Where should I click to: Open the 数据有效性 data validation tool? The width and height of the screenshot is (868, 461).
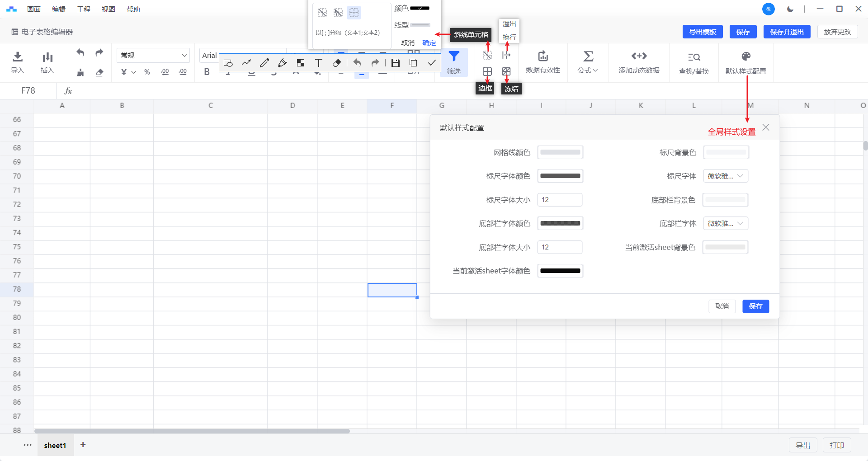click(x=542, y=56)
